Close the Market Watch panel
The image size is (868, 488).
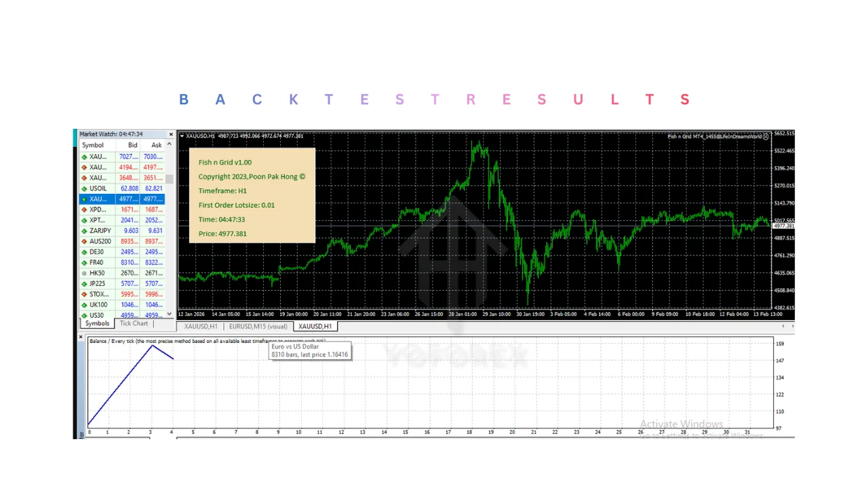[x=171, y=134]
